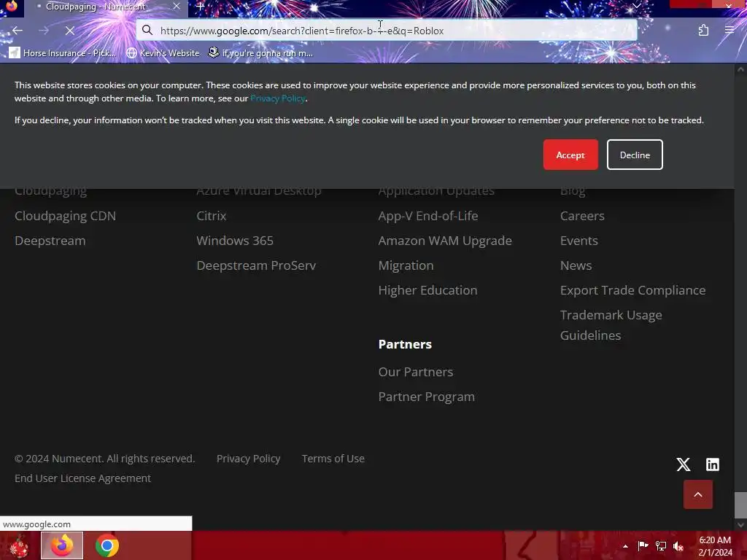Open Deepstream ProServ link
Viewport: 747px width, 560px height.
[x=256, y=265]
